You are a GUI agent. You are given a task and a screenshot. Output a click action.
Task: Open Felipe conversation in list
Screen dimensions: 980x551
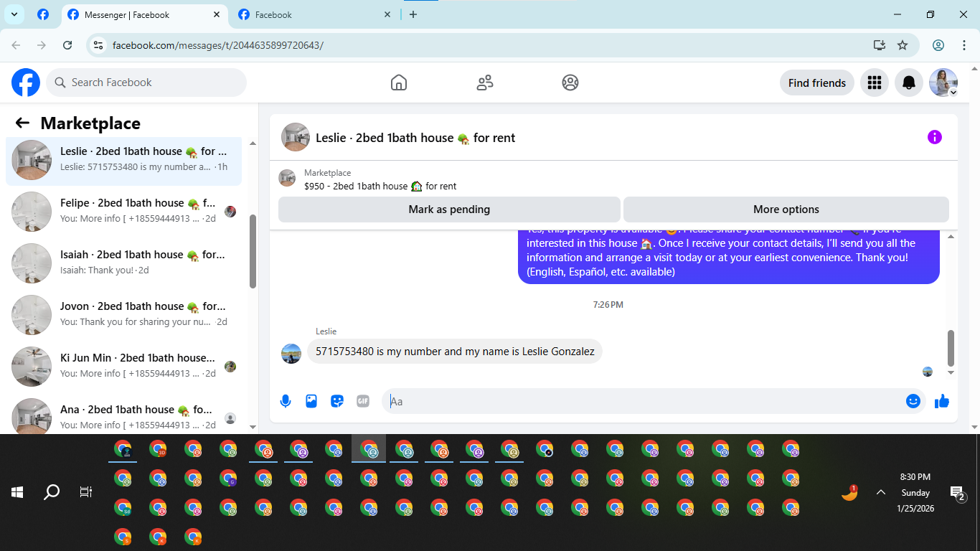[123, 211]
